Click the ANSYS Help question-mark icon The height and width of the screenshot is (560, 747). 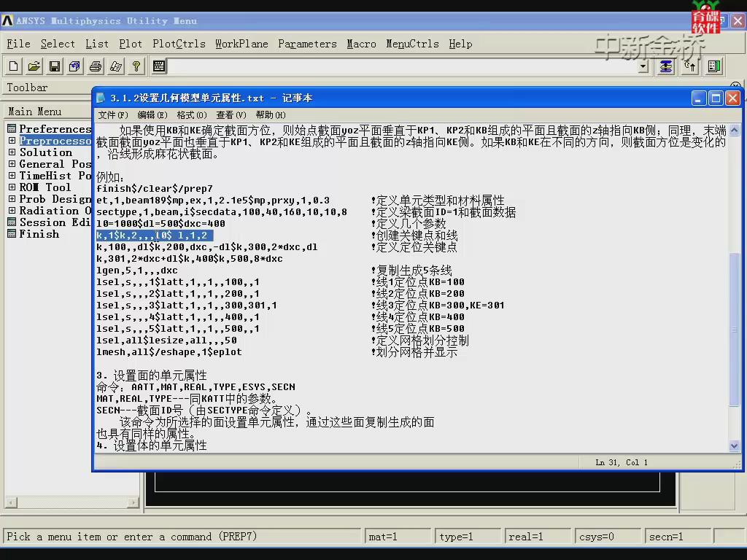[x=136, y=66]
